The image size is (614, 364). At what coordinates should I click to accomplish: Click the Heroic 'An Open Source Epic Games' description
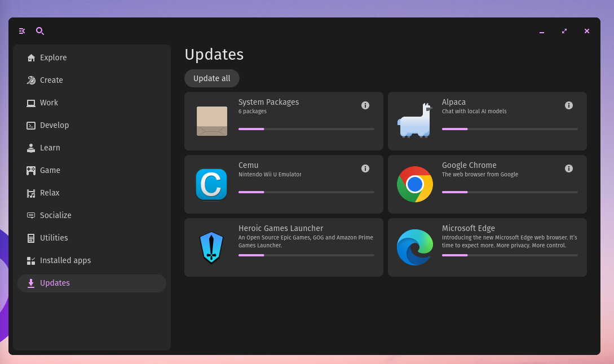306,242
